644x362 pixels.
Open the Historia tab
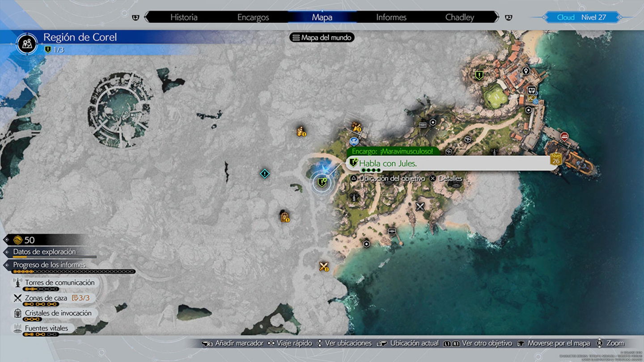[184, 17]
